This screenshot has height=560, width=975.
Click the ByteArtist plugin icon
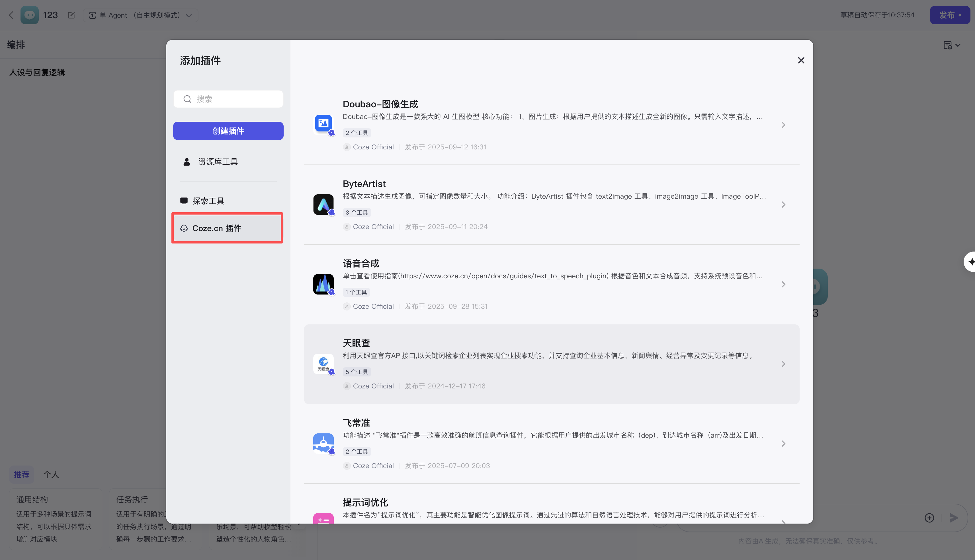tap(323, 204)
